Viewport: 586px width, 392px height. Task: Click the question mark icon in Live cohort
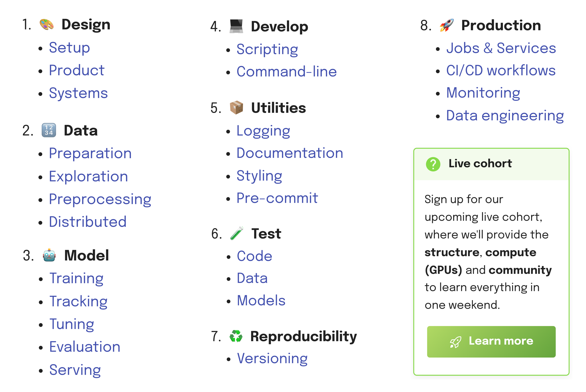coord(434,163)
